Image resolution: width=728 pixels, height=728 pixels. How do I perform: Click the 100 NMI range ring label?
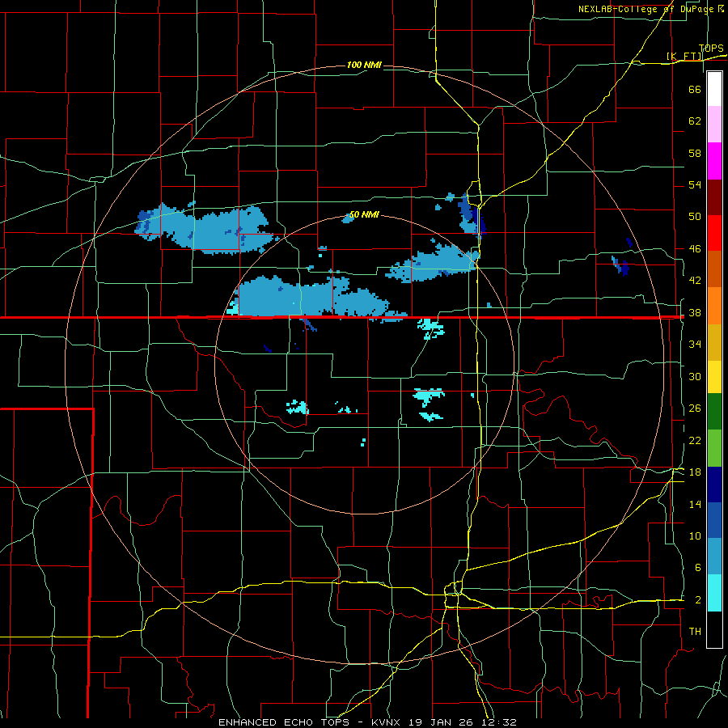(364, 65)
